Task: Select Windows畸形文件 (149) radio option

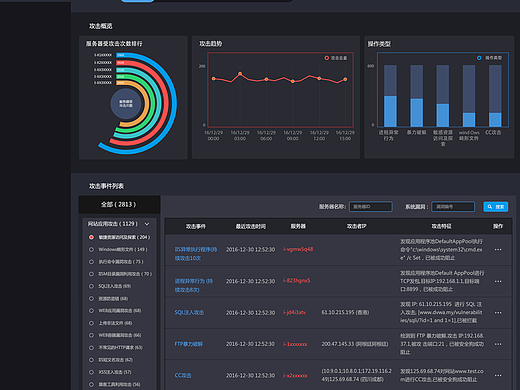Action: [x=91, y=249]
